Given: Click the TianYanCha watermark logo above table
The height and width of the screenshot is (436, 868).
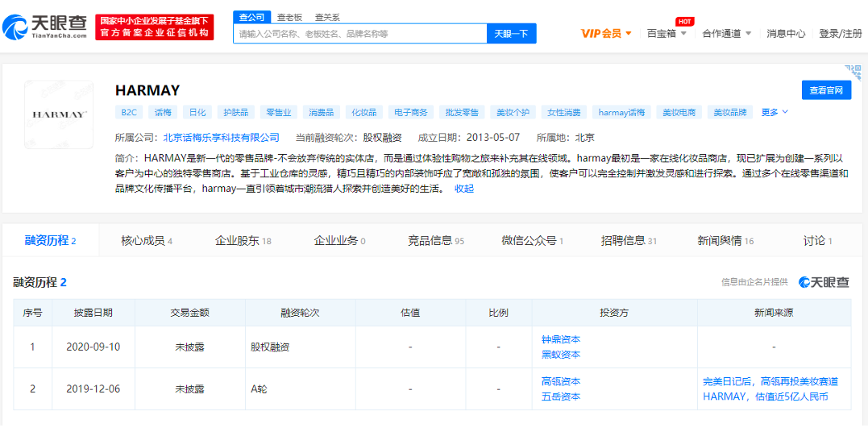Looking at the screenshot, I should [823, 282].
